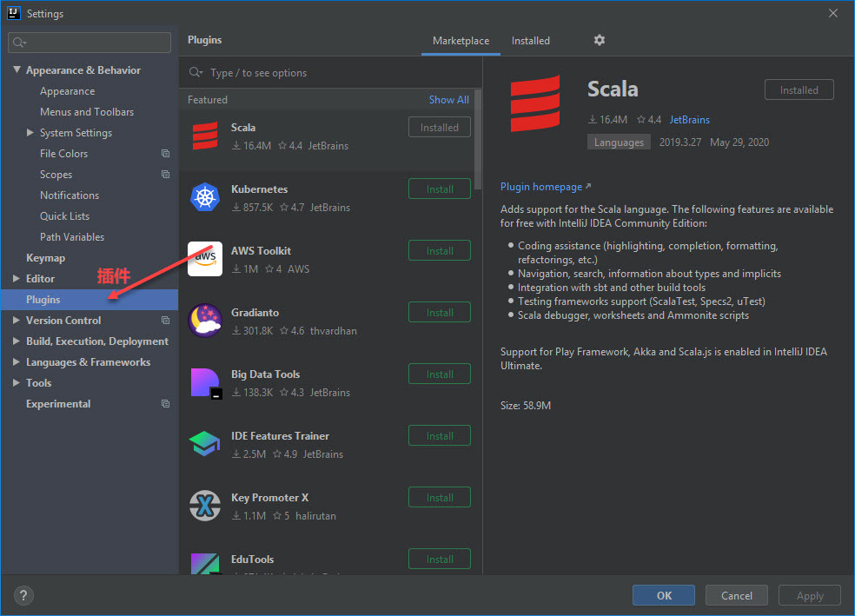
Task: Click the Big Data Tools plugin icon
Action: coord(206,383)
